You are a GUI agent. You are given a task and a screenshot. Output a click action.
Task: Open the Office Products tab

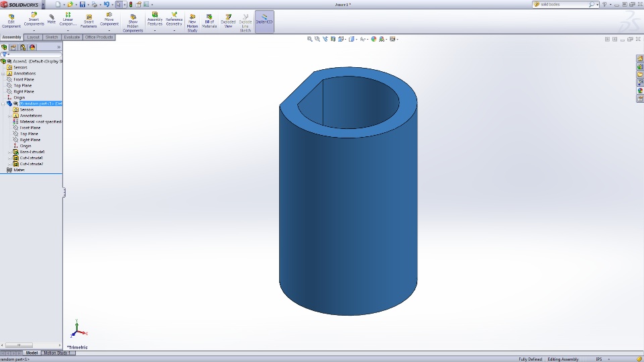click(x=99, y=37)
